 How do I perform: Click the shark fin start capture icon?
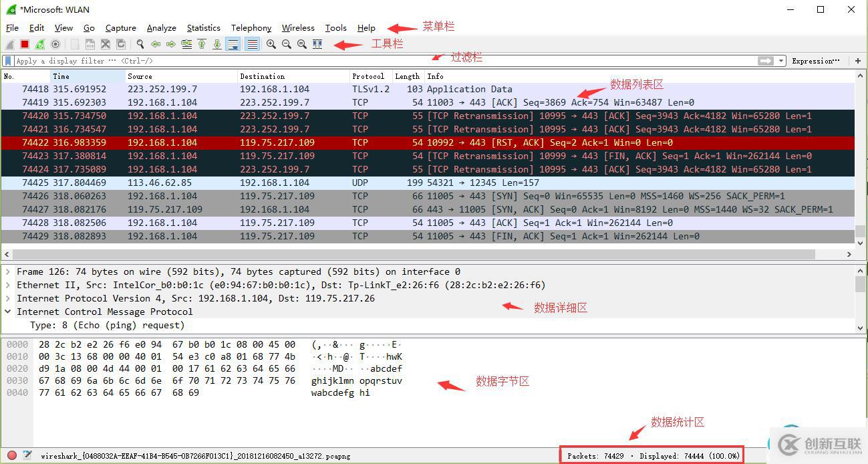pos(9,44)
